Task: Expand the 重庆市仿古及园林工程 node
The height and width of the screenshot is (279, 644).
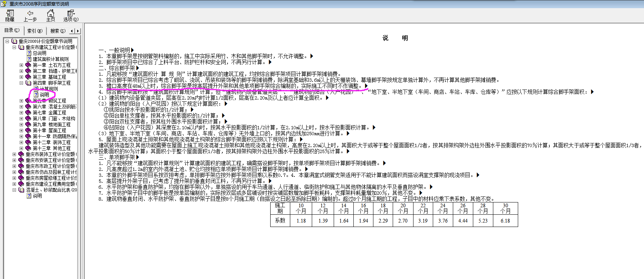Action: [14, 172]
